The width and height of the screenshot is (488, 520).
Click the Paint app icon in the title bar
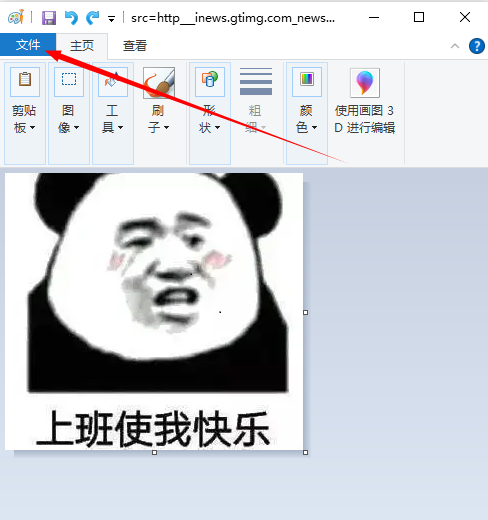(x=16, y=17)
